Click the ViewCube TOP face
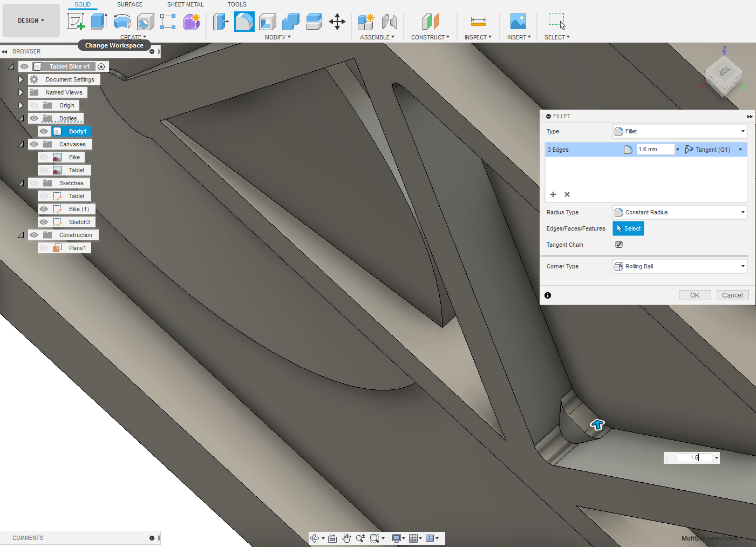This screenshot has height=547, width=756. 724,72
